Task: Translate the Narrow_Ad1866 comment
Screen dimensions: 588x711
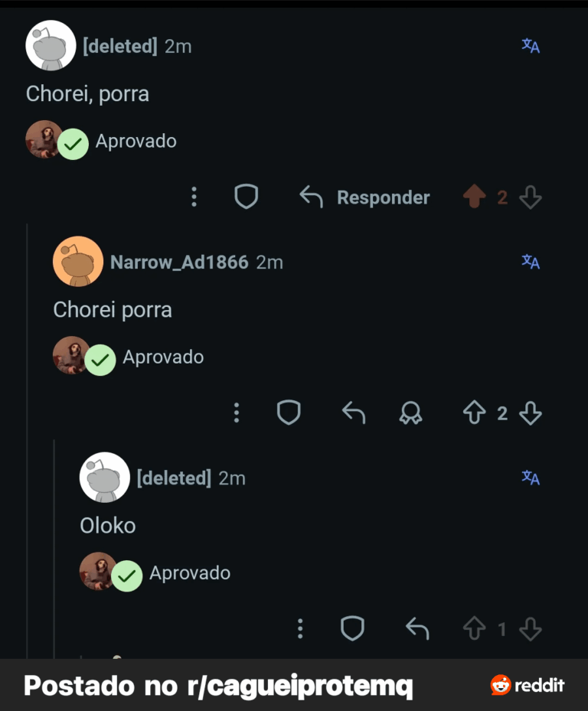Action: click(531, 262)
